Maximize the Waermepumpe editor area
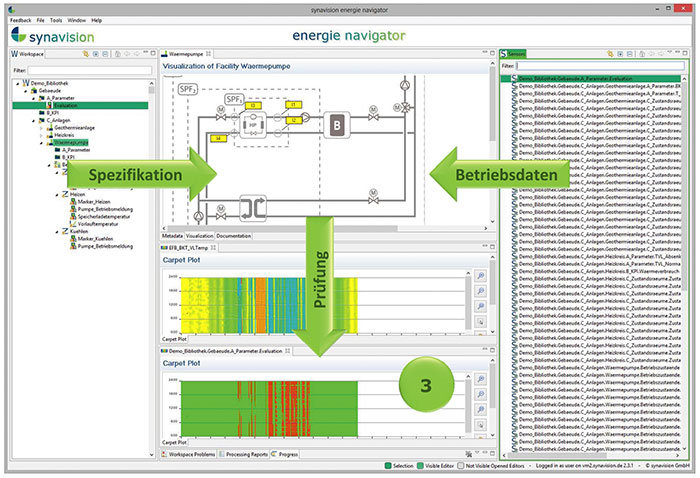700x478 pixels. click(492, 53)
